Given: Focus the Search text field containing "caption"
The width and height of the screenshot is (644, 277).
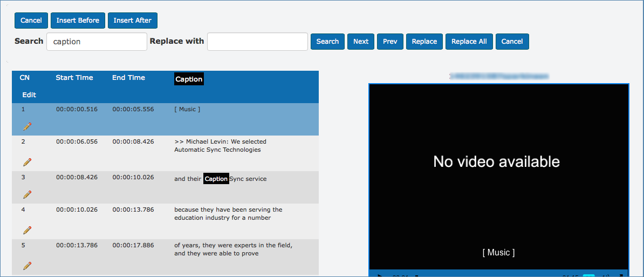Looking at the screenshot, I should coord(97,42).
